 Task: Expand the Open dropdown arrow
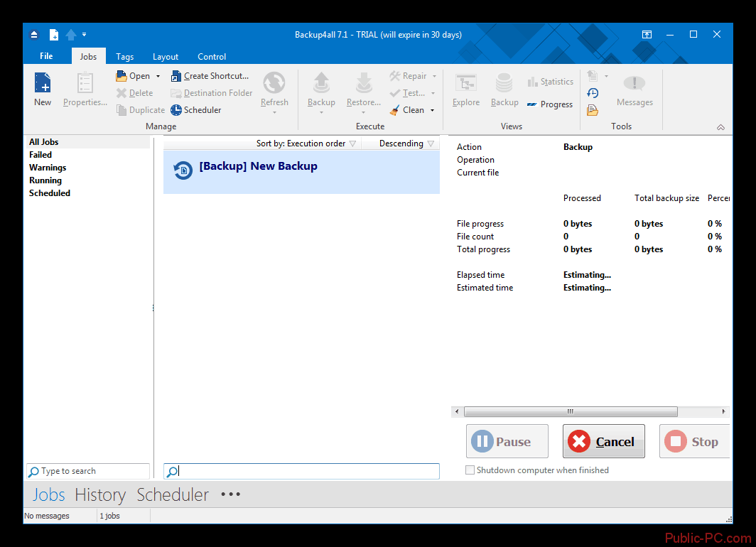158,76
